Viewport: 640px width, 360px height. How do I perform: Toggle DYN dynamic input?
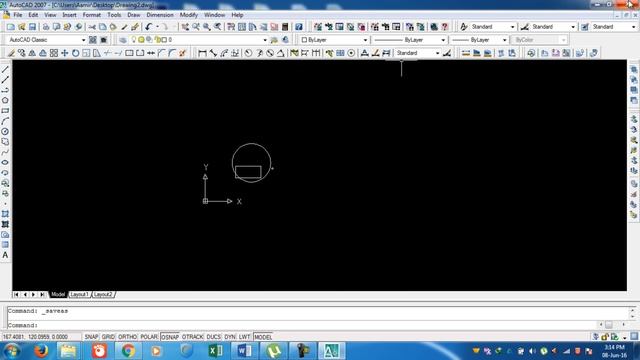(230, 337)
